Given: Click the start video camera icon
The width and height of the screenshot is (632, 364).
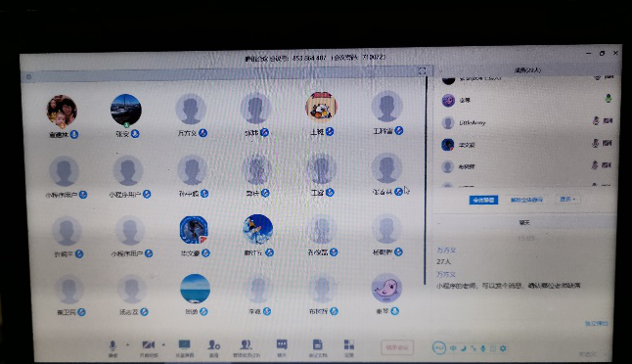Looking at the screenshot, I should point(149,345).
